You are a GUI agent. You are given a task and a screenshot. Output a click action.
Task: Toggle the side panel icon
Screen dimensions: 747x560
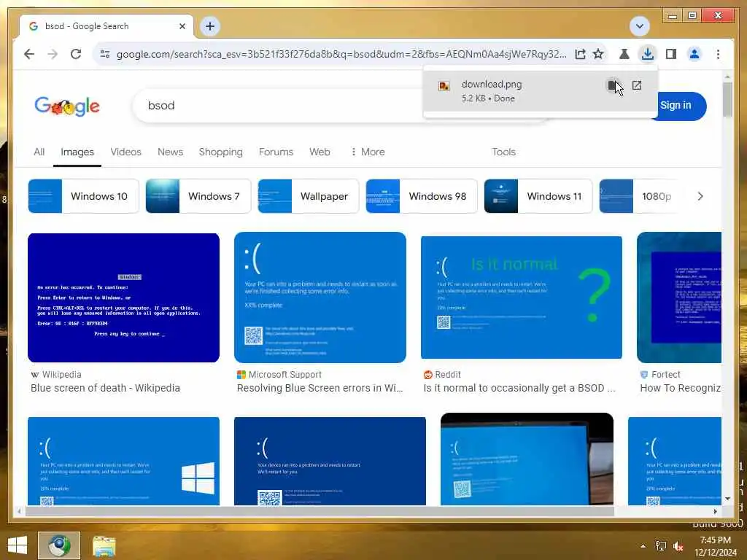click(671, 54)
